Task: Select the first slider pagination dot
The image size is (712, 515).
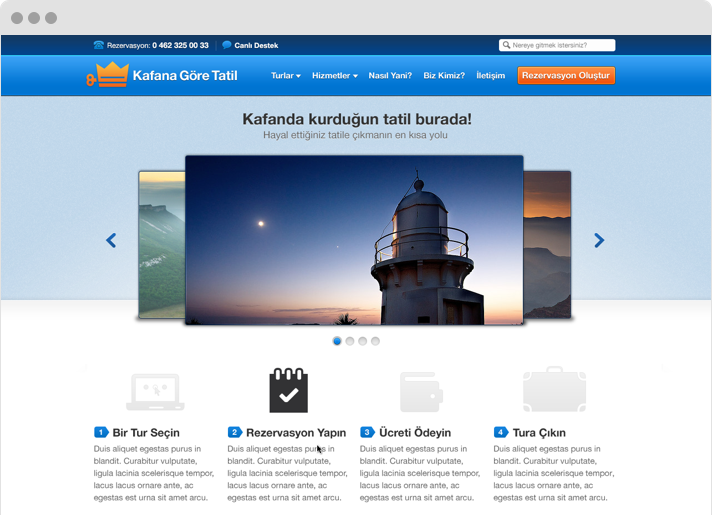Action: 337,341
